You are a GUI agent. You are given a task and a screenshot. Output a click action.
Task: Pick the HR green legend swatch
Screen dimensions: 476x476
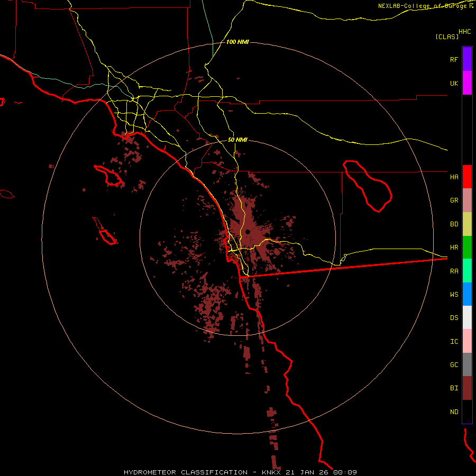coord(467,248)
